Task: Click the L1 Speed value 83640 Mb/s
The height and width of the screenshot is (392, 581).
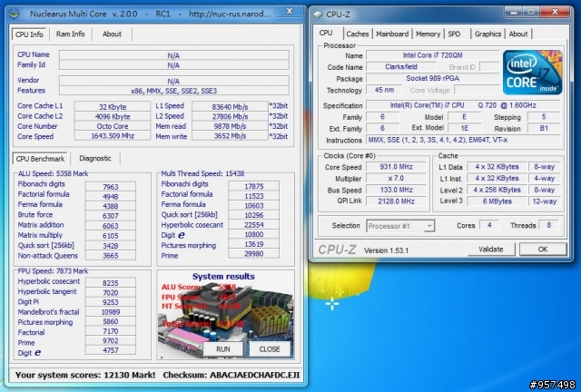Action: pyautogui.click(x=230, y=107)
